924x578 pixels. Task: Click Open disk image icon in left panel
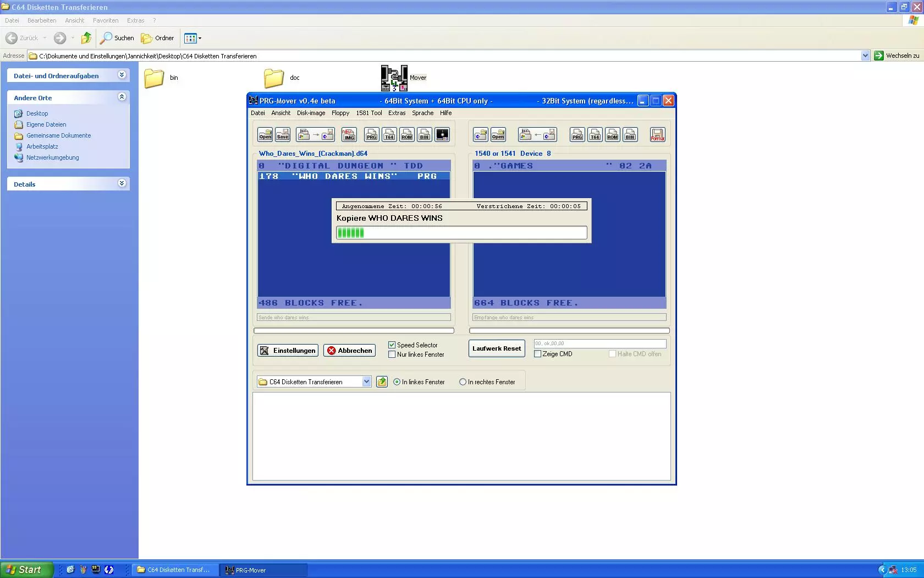pos(265,135)
